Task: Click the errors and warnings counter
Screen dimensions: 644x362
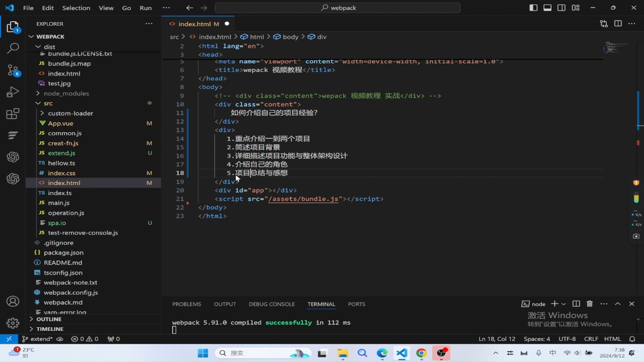Action: point(85,339)
